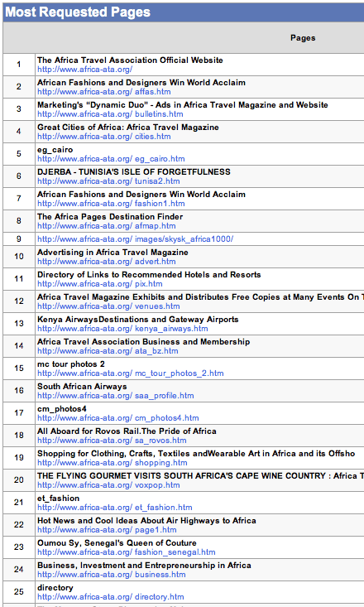
Task: Click the 'Most Requested Pages' heading
Action: pos(78,12)
